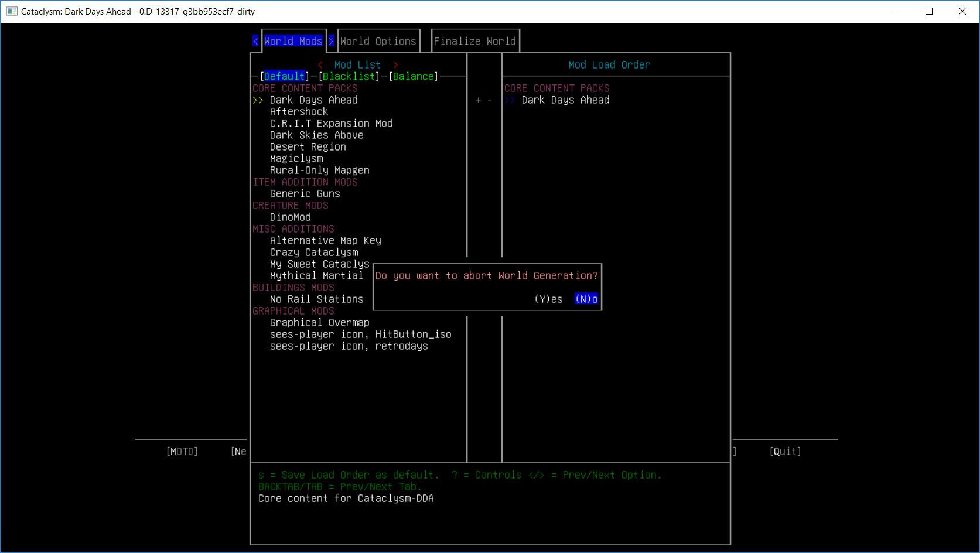Maximize the Cataclysm window
This screenshot has height=553, width=980.
(929, 11)
